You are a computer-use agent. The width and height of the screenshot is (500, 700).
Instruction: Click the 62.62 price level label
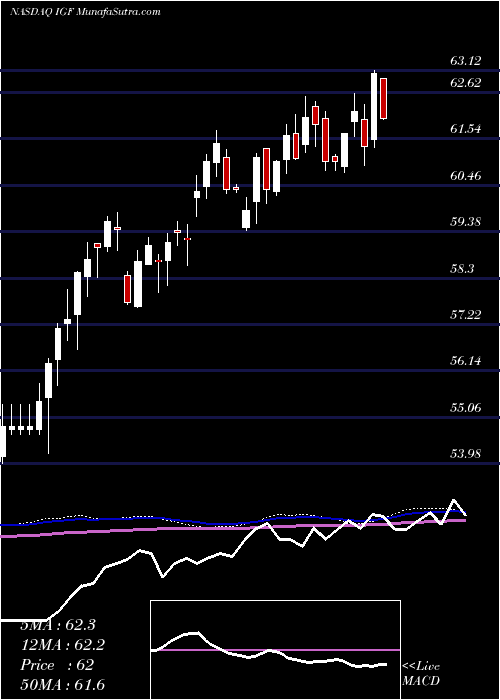point(466,83)
